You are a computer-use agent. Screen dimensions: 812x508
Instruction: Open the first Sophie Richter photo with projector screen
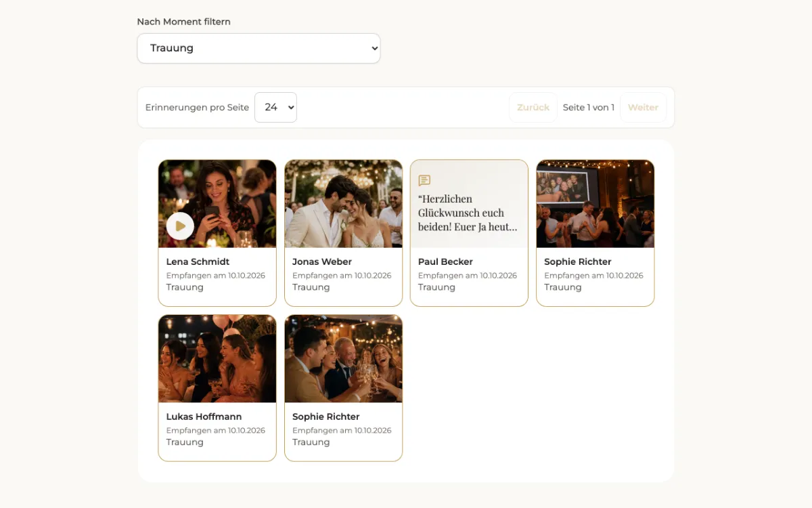click(595, 204)
